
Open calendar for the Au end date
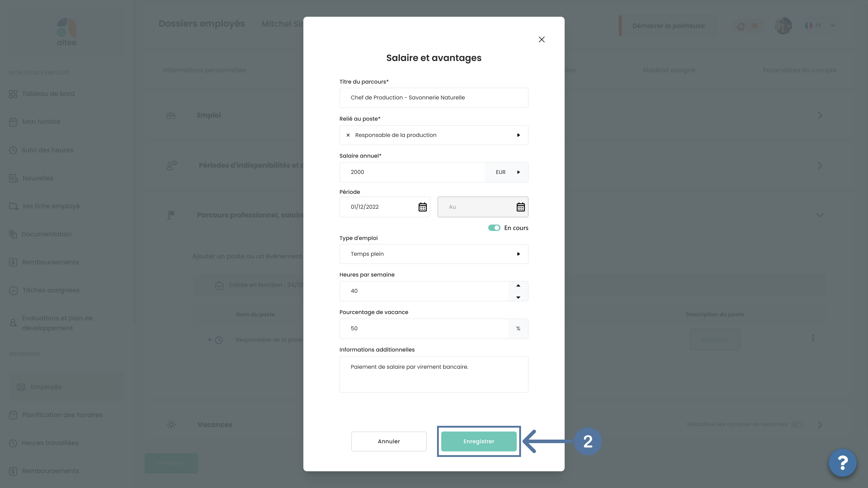521,207
